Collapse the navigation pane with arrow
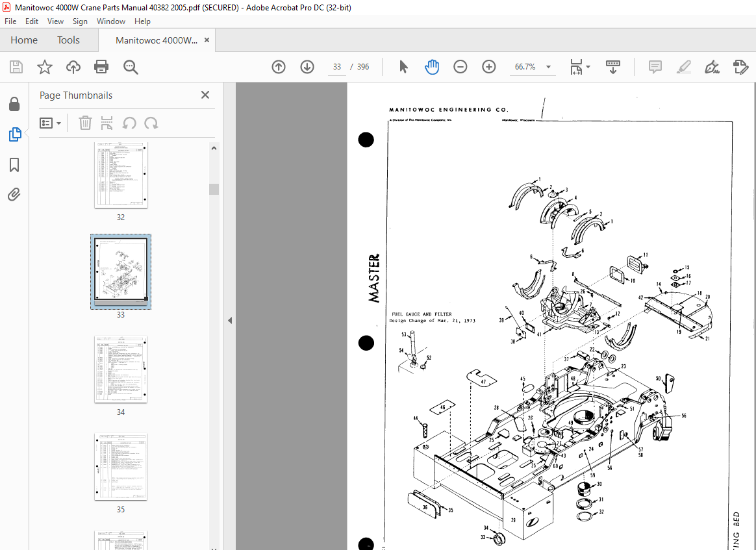Screen dimensions: 756x550 (x=230, y=321)
